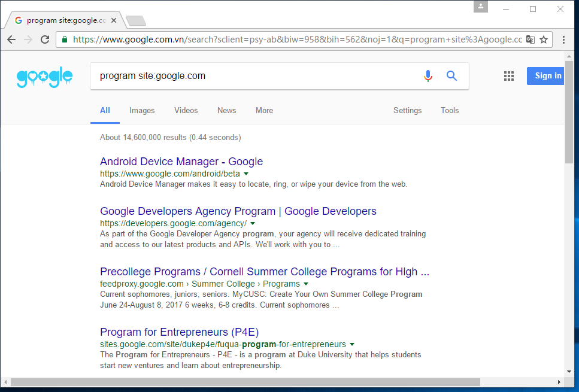
Task: Click the https://www.google.com/android/beta URL text
Action: point(170,174)
